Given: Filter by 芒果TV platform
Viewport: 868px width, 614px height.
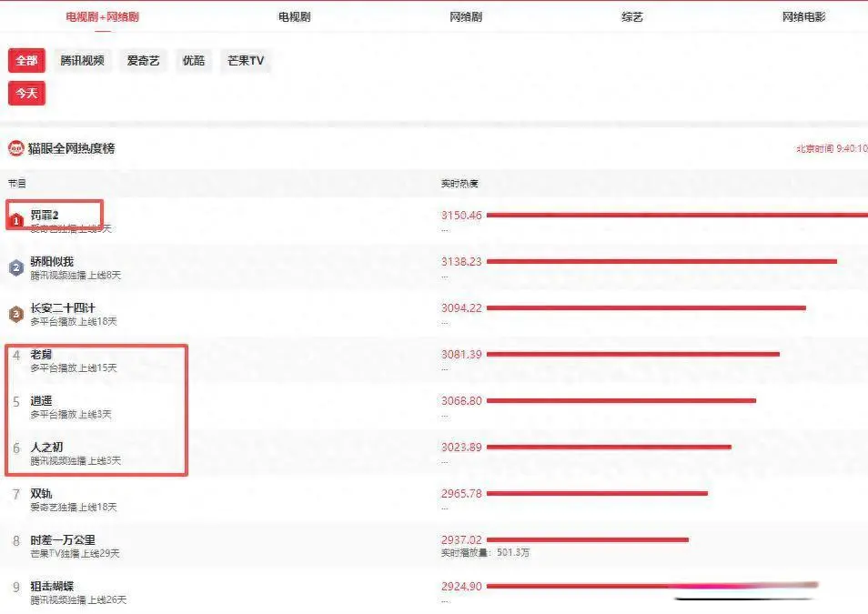Looking at the screenshot, I should (246, 60).
